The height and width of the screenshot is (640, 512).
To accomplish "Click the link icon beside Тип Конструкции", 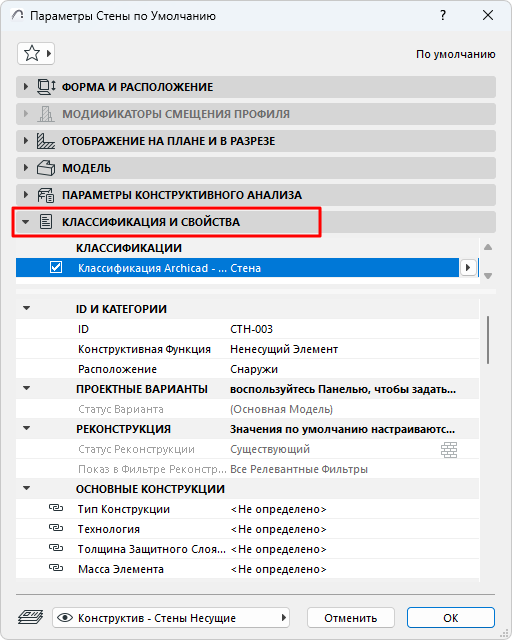I will coord(56,509).
